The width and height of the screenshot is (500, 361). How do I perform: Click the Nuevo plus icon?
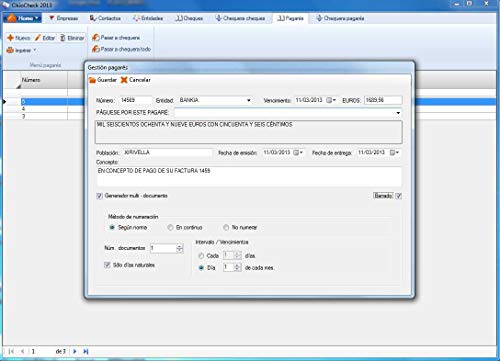(10, 38)
